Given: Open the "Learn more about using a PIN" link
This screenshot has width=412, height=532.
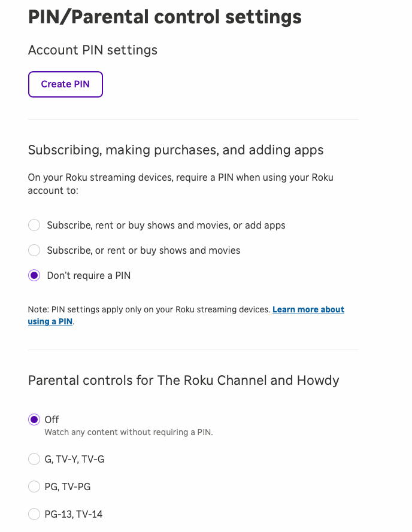Looking at the screenshot, I should pyautogui.click(x=308, y=309).
